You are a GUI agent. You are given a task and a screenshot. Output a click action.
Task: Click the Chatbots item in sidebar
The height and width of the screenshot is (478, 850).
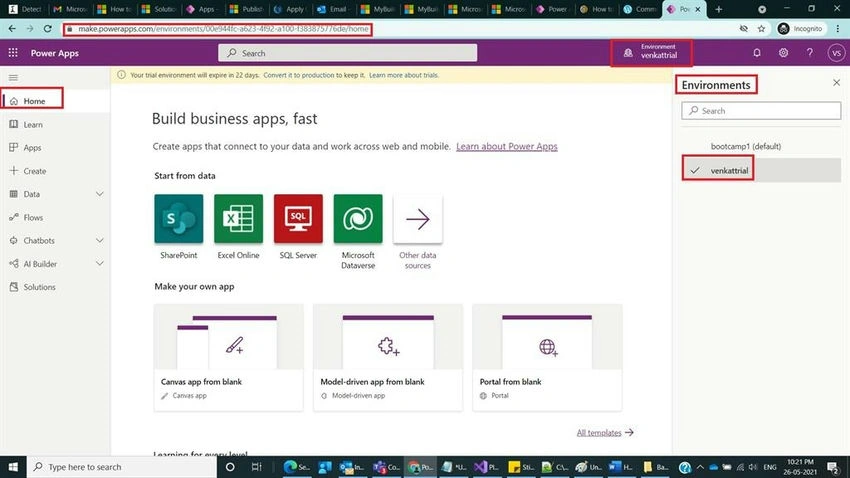pos(39,240)
